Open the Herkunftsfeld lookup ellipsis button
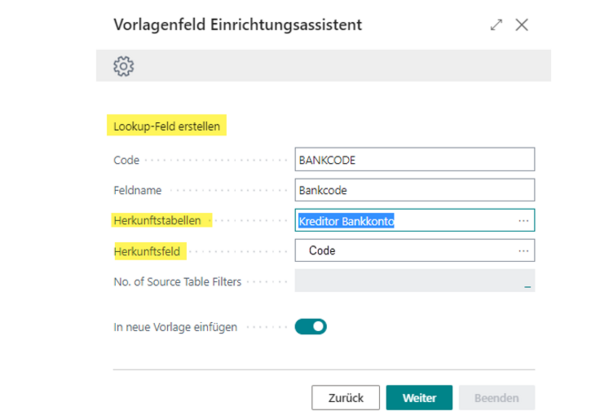This screenshot has height=420, width=600. (x=523, y=251)
